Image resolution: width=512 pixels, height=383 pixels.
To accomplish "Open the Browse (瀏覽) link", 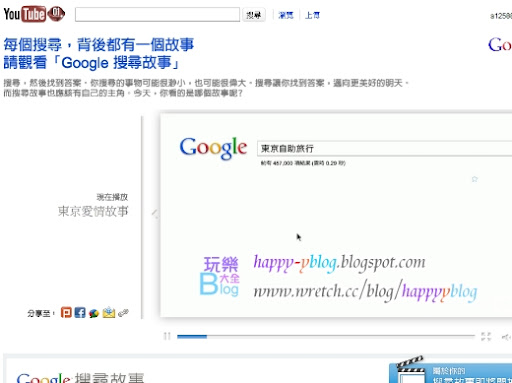I will 286,15.
